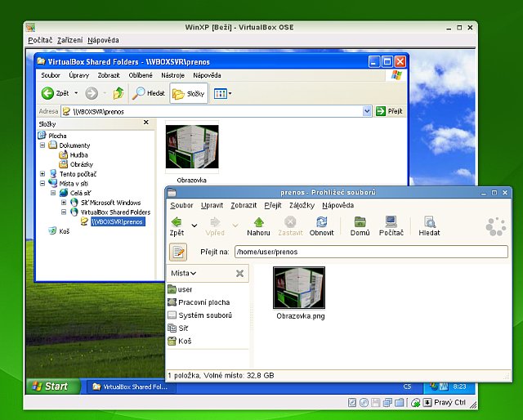Select the Obrazovka thumbnail in Explorer
The image size is (523, 420).
coord(192,147)
